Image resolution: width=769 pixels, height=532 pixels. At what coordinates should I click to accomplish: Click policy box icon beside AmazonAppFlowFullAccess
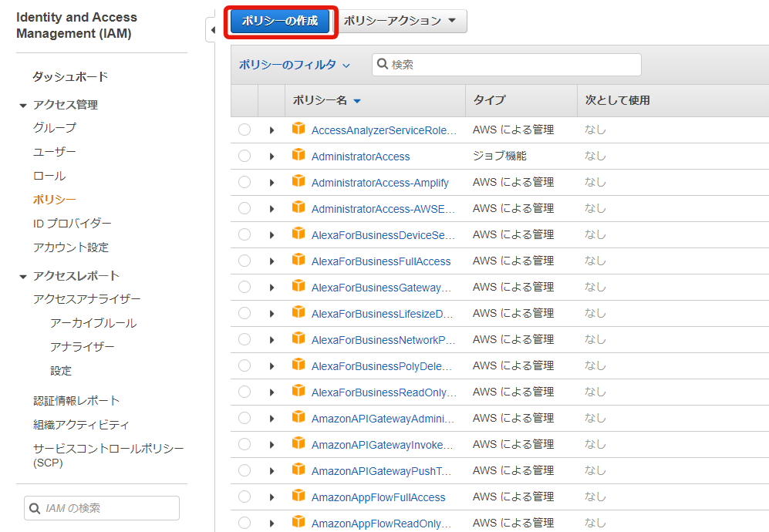tap(298, 495)
